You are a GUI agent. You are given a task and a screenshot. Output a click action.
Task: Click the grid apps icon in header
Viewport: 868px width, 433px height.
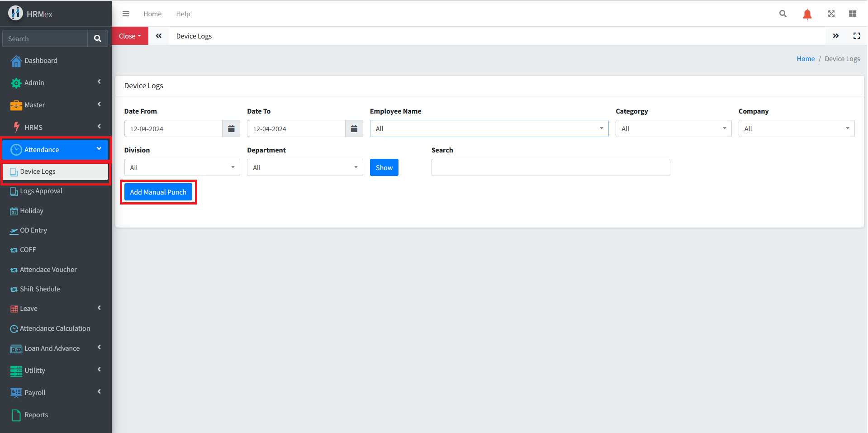[852, 14]
